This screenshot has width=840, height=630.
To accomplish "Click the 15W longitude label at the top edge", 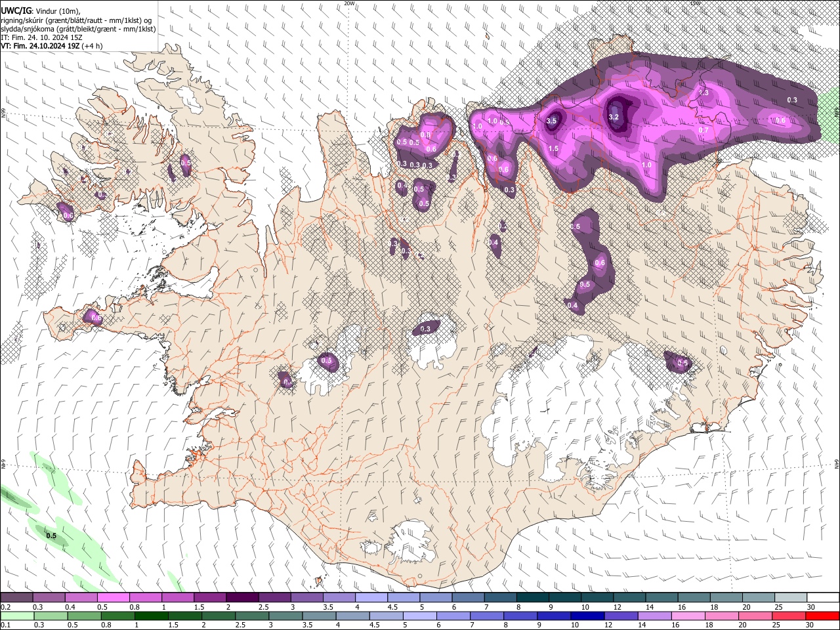I will [x=696, y=3].
